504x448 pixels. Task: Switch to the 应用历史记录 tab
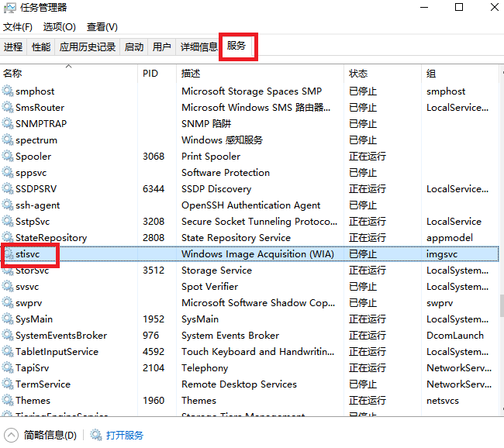(x=88, y=47)
